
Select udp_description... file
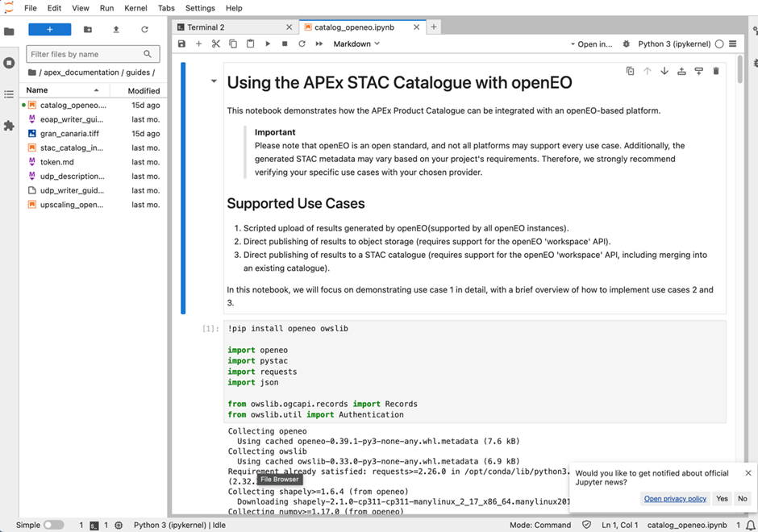coord(92,177)
